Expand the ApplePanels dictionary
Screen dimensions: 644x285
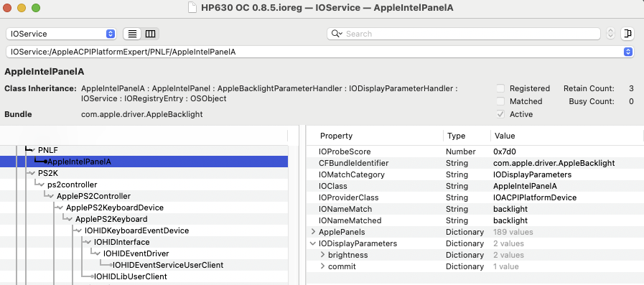[x=313, y=232]
